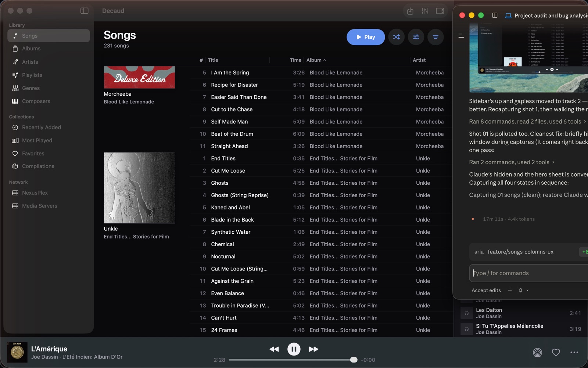The width and height of the screenshot is (588, 368).
Task: Sort by the Album column header
Action: [316, 60]
